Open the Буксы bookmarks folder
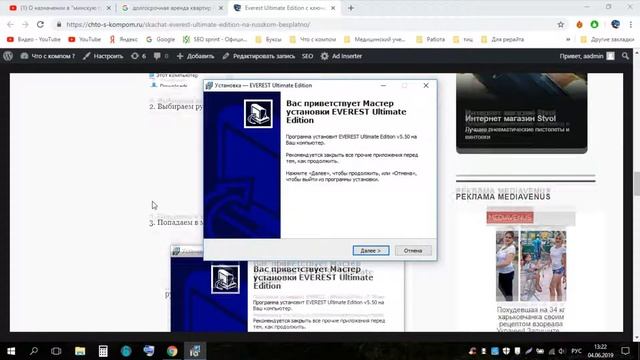 click(x=269, y=40)
